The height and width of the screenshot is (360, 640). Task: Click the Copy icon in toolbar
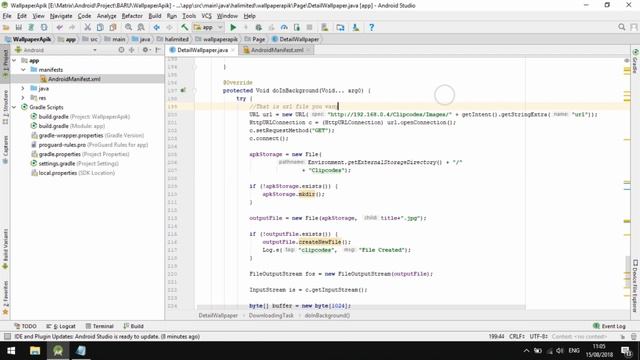(100, 27)
